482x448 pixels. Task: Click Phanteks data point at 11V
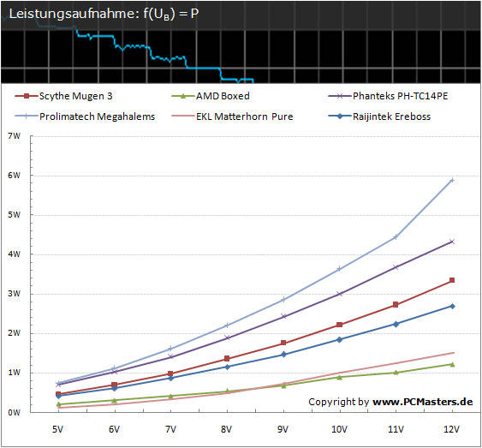pos(396,267)
